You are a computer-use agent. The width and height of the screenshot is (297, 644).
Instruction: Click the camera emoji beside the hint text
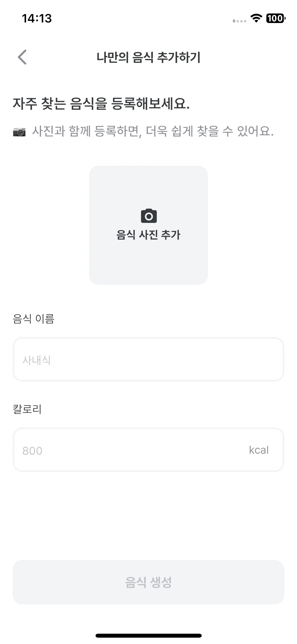(x=19, y=131)
